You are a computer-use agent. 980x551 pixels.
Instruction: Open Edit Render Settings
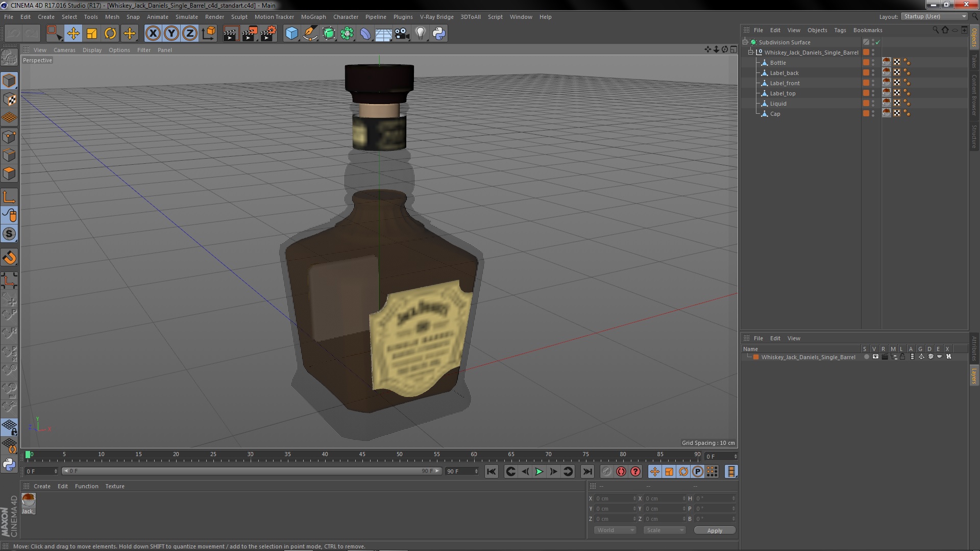coord(268,34)
